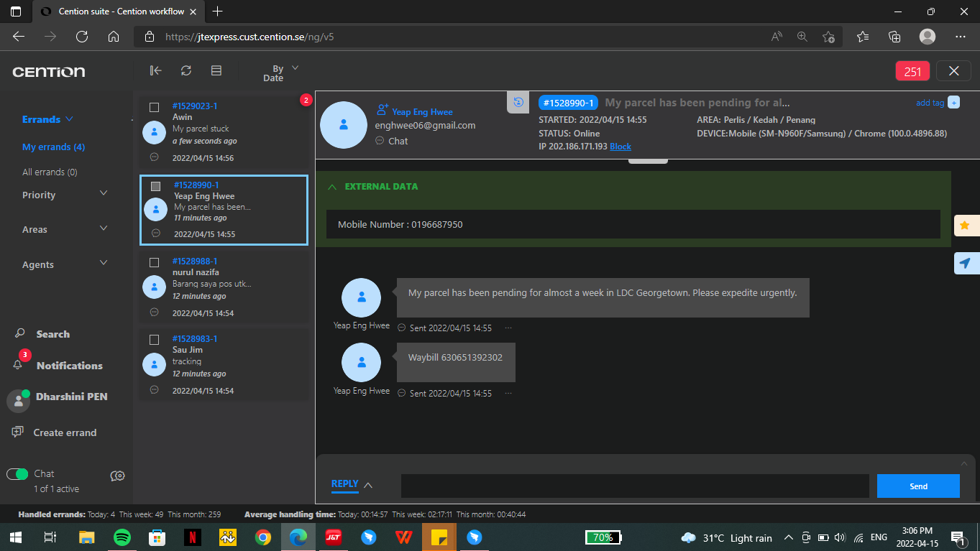The height and width of the screenshot is (551, 980).
Task: Collapse the errand list panel icon
Action: [155, 70]
